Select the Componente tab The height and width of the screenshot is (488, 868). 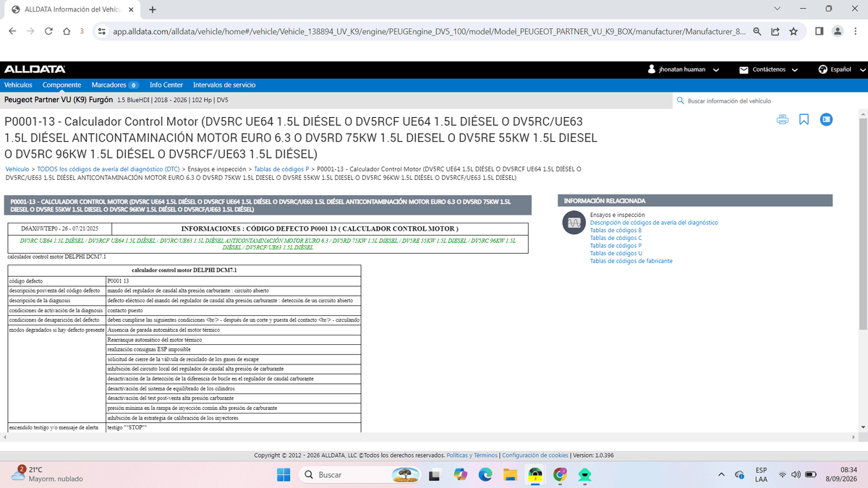pos(62,85)
